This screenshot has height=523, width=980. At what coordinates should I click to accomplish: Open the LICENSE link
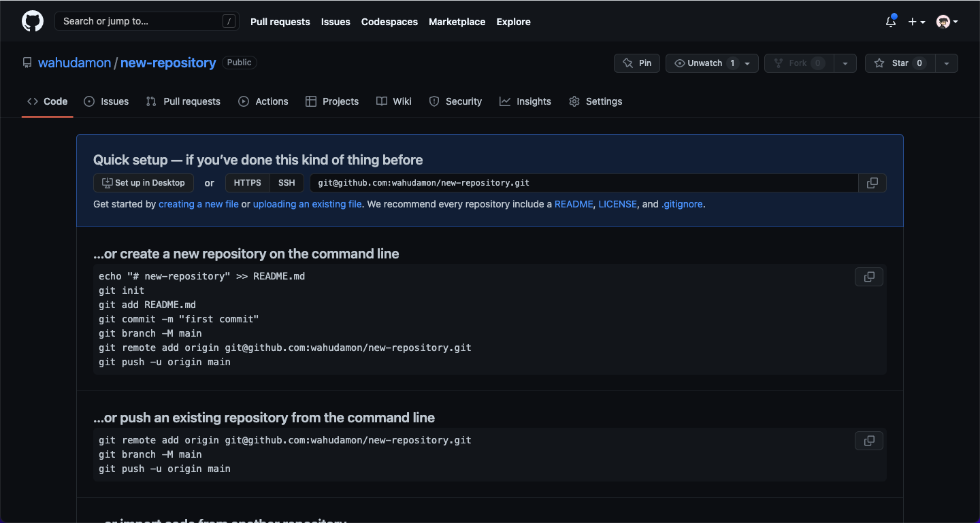click(618, 204)
